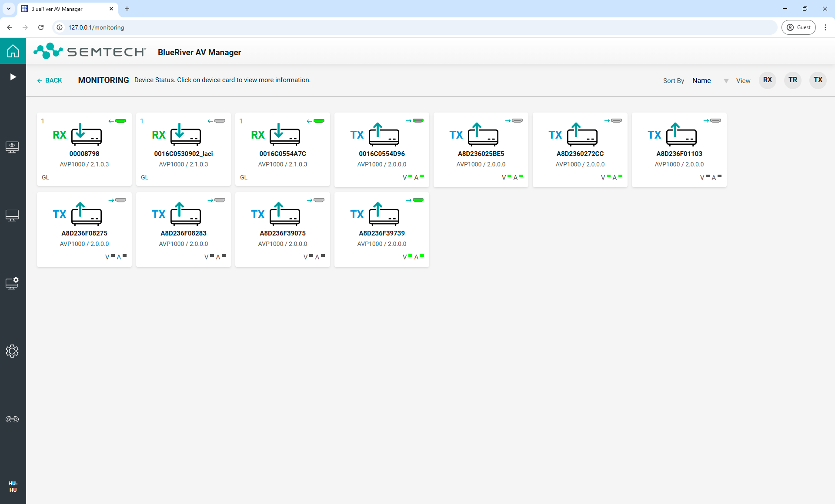
Task: Open the settings gear in the sidebar
Action: [x=12, y=351]
